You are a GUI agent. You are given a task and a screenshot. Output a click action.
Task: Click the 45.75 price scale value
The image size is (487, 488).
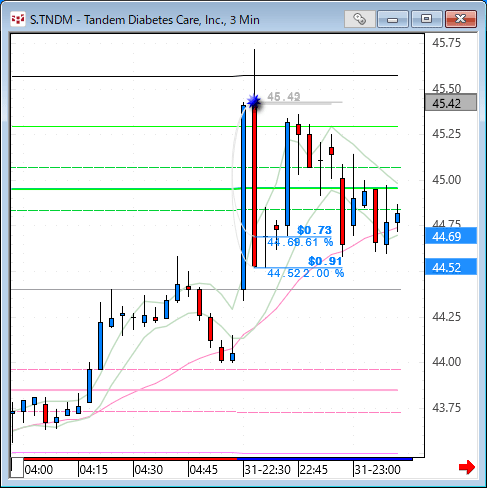coord(446,43)
